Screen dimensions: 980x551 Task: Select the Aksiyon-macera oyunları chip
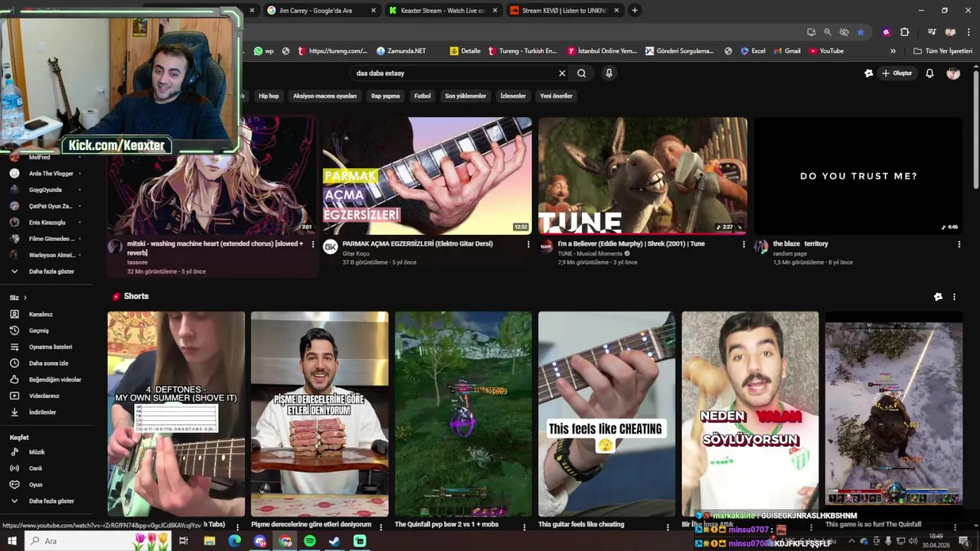[325, 96]
